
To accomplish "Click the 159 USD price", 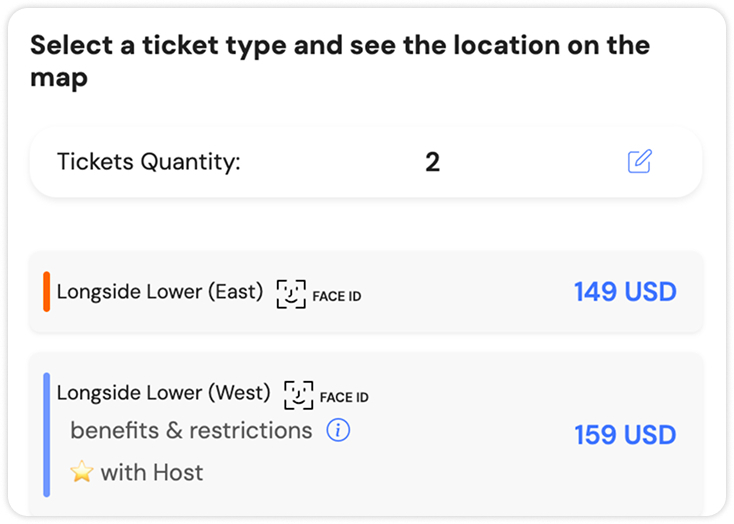I will (x=625, y=435).
